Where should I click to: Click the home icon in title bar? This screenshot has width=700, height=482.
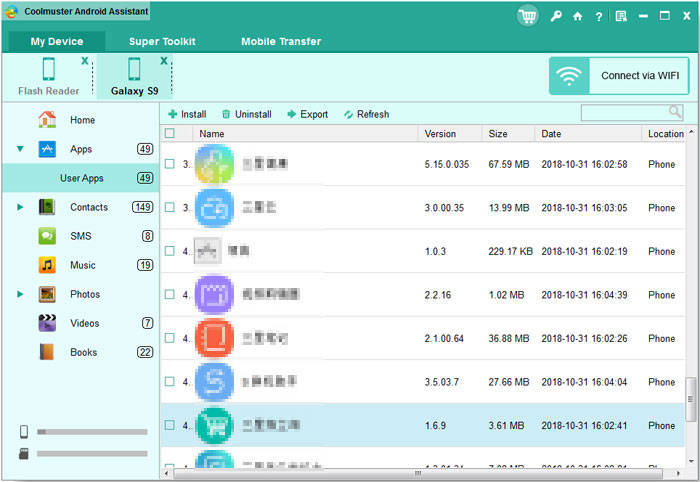tap(577, 16)
